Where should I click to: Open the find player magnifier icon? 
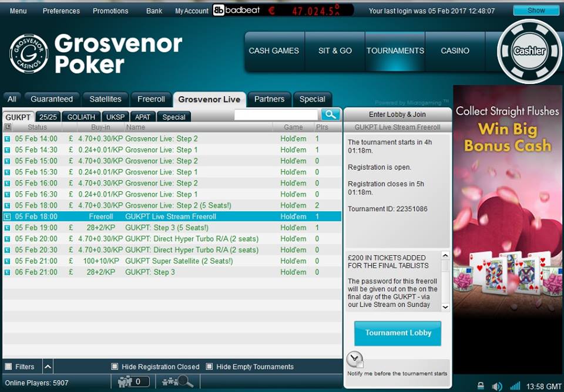(x=178, y=381)
